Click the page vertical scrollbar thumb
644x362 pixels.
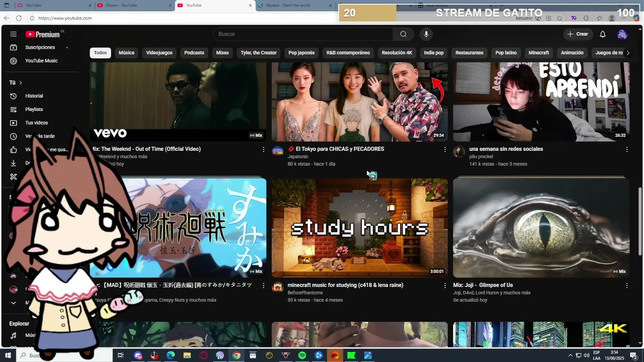coord(640,221)
